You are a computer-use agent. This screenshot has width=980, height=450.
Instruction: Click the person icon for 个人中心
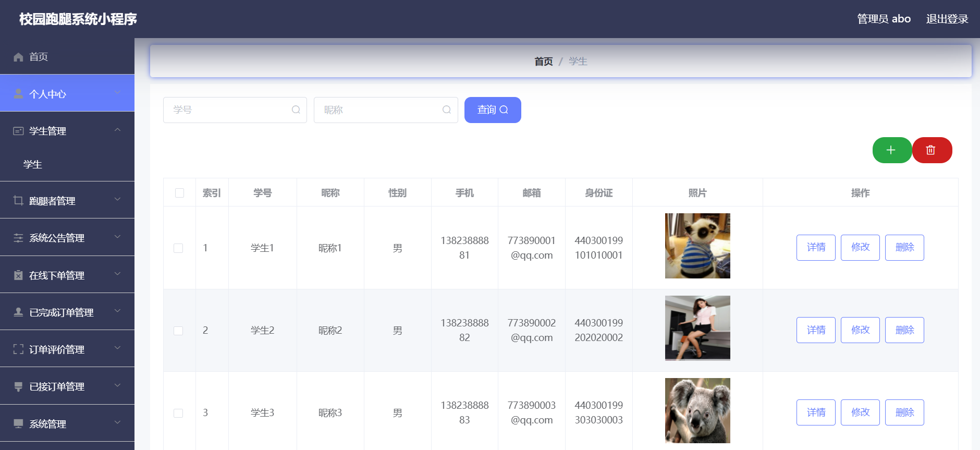tap(18, 94)
